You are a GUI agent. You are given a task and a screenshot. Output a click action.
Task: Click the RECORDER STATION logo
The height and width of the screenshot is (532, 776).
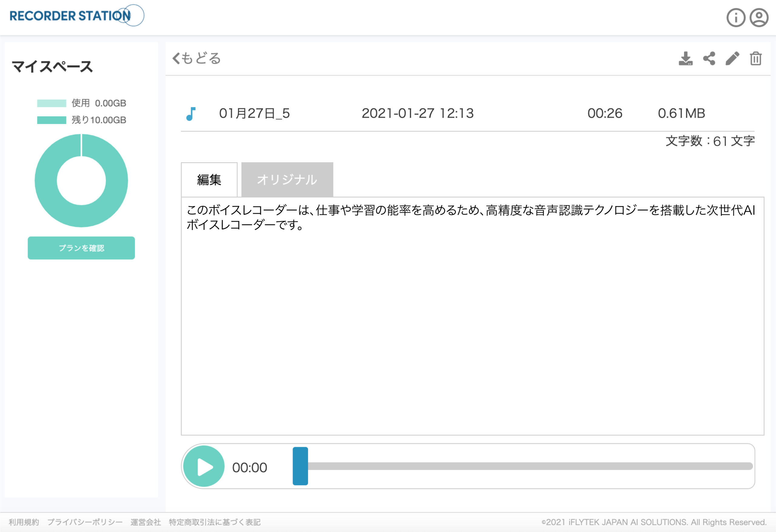(76, 16)
